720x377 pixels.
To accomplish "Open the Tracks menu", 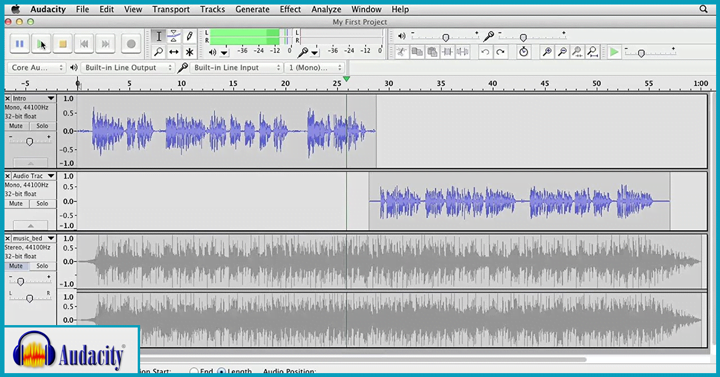I will (213, 9).
